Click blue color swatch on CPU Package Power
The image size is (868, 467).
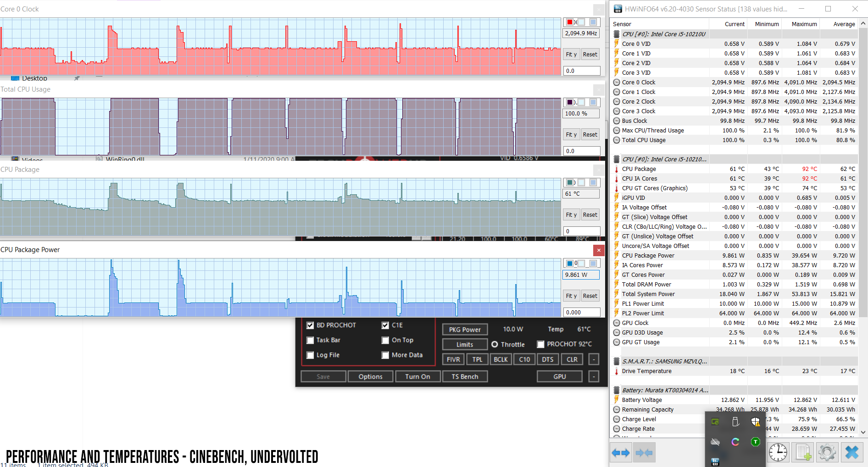569,263
